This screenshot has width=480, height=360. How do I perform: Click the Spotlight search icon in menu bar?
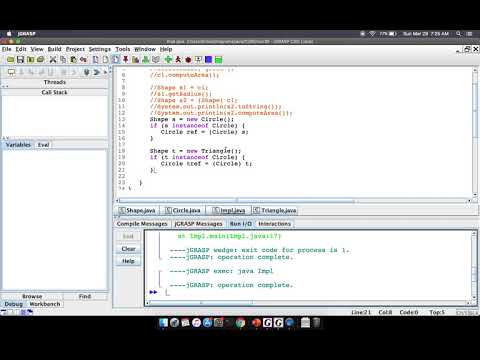459,34
